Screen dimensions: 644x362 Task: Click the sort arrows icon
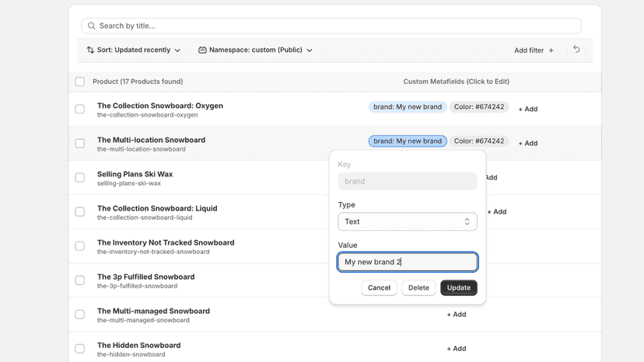pos(90,50)
